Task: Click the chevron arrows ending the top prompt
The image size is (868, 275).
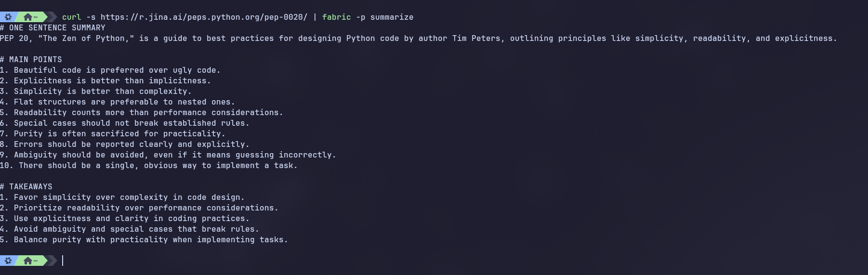Action: coord(51,17)
